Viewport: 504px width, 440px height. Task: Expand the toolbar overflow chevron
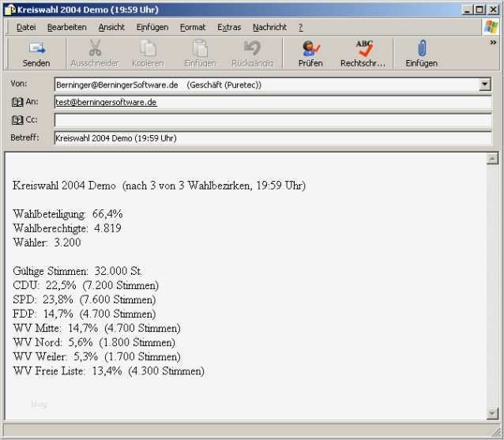493,43
